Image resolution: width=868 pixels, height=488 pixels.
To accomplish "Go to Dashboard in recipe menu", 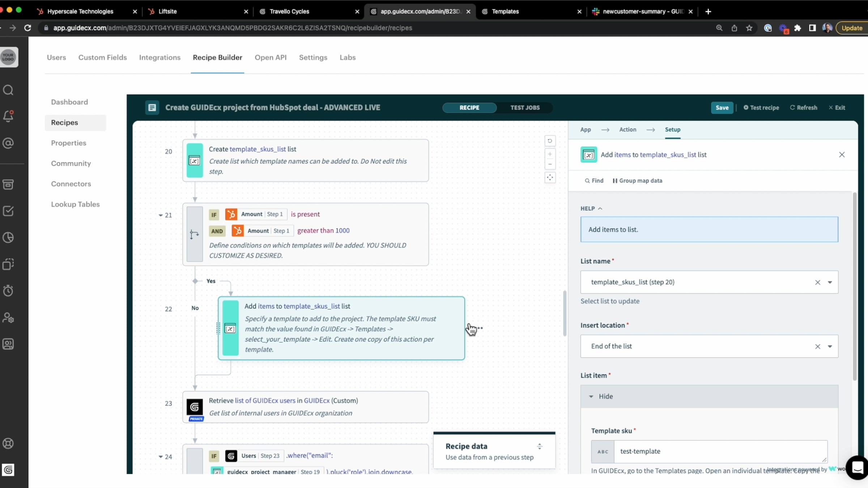I will 69,102.
